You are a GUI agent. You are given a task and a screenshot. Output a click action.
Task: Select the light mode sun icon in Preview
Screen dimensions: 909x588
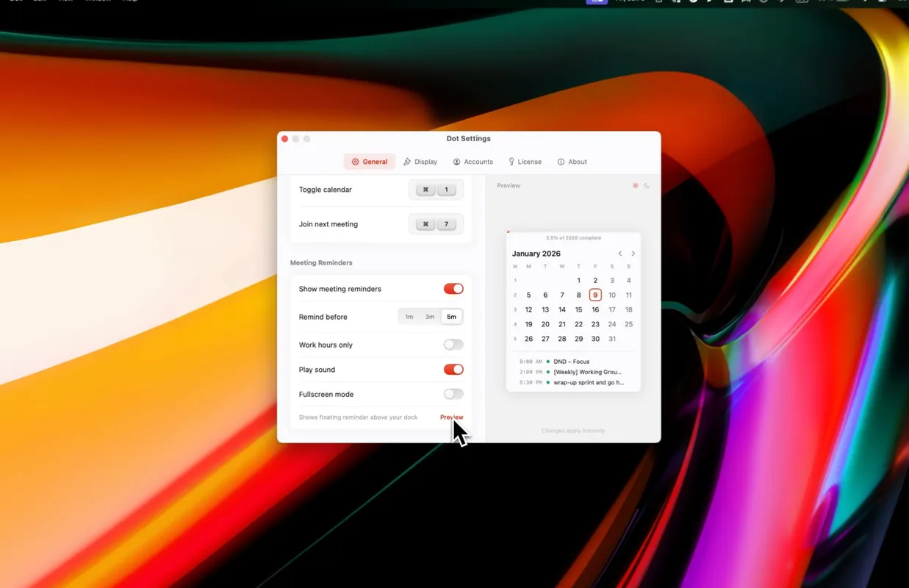(636, 186)
